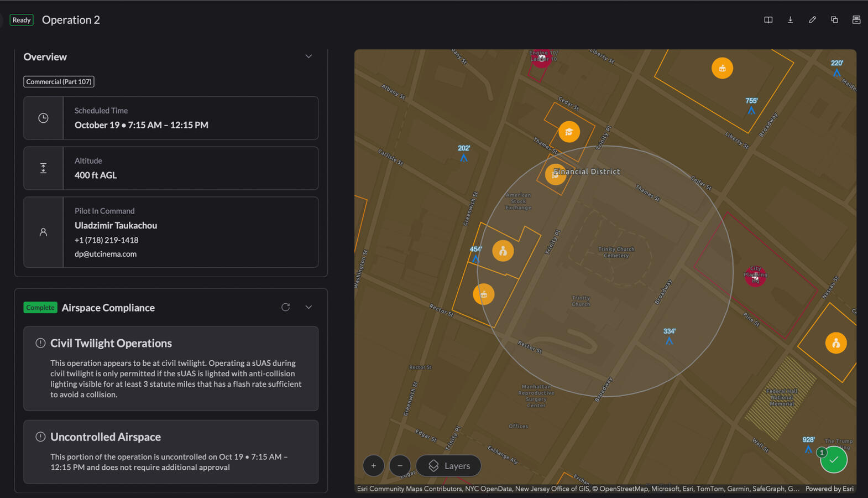This screenshot has width=868, height=498.
Task: Collapse the Overview section
Action: click(x=308, y=56)
